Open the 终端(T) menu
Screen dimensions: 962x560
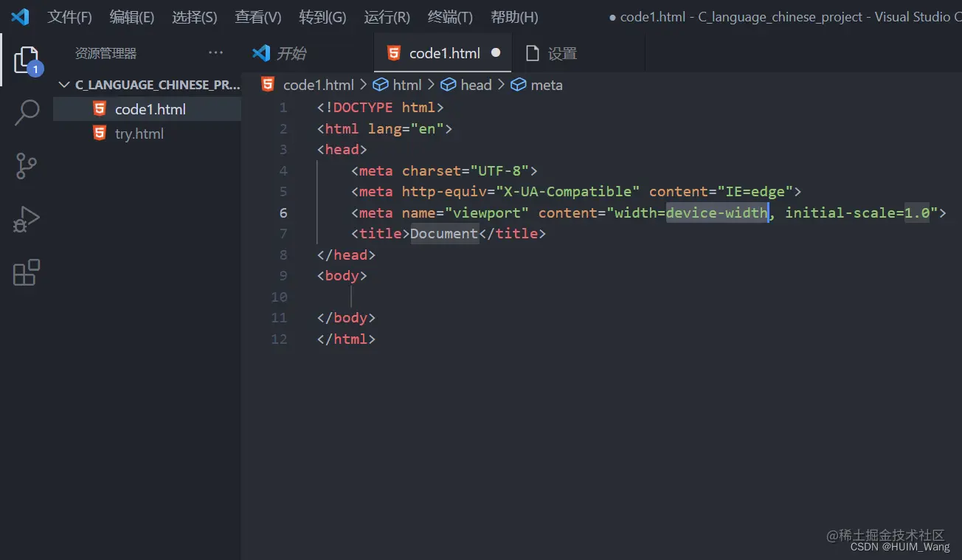450,17
